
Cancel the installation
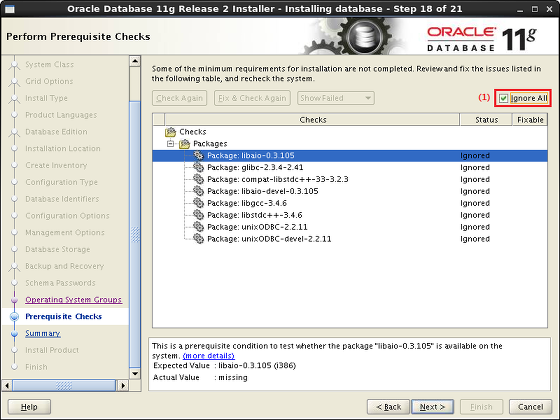[x=530, y=407]
